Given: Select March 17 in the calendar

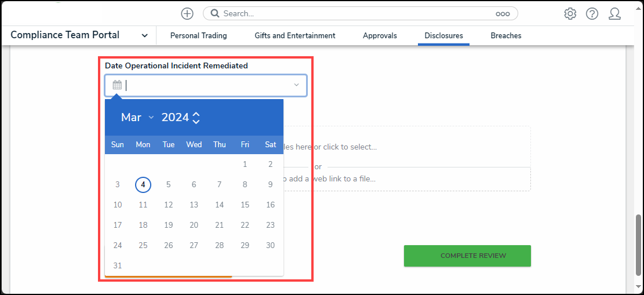Looking at the screenshot, I should click(118, 225).
